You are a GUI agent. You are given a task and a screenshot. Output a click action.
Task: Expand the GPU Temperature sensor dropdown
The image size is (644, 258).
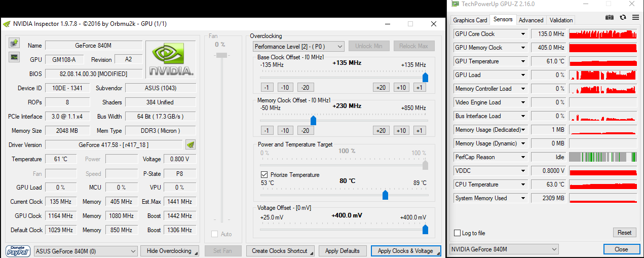pyautogui.click(x=523, y=61)
